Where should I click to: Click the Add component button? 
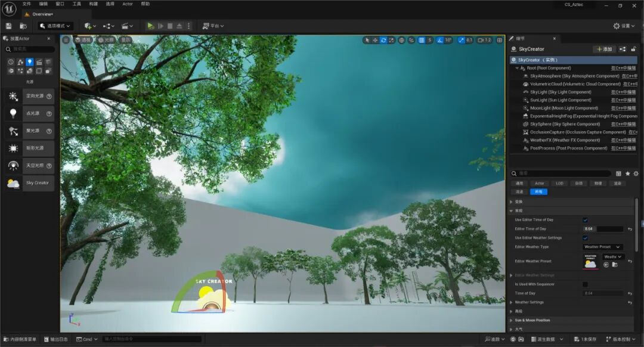click(604, 49)
